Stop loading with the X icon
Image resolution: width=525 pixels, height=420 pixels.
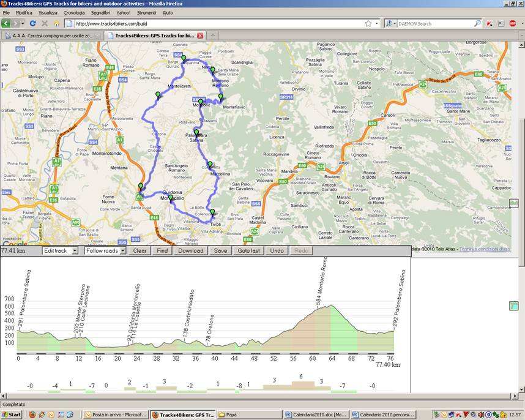click(45, 23)
